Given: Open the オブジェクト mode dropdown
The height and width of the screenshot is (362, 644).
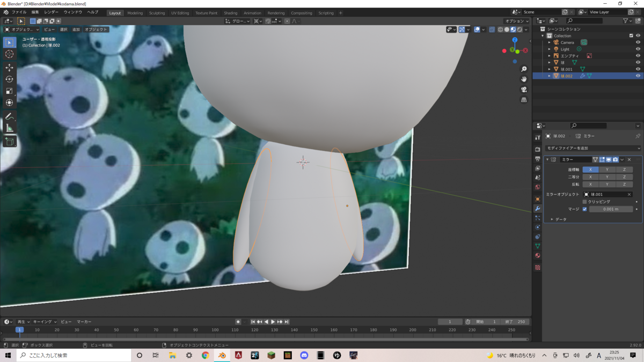Looking at the screenshot, I should (22, 29).
